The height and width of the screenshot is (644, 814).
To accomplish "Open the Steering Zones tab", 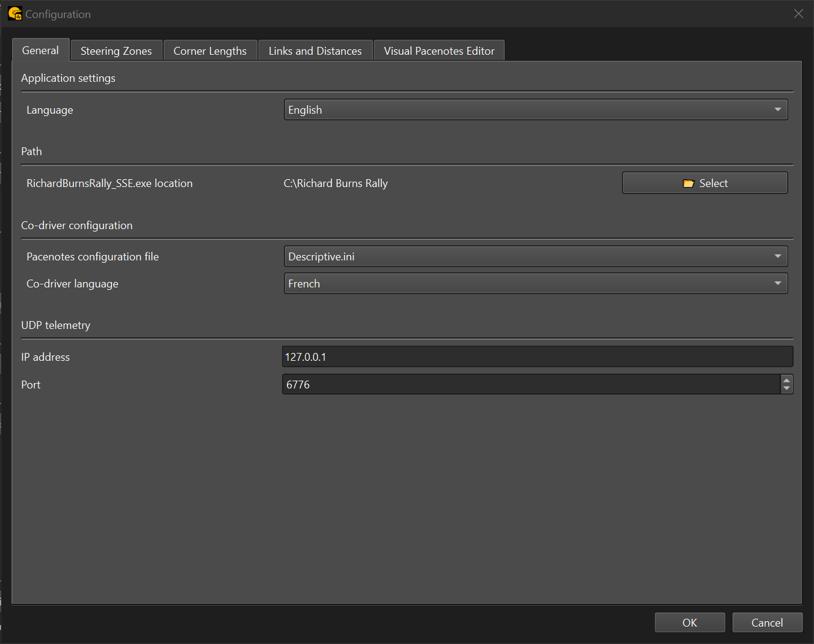I will click(x=116, y=51).
